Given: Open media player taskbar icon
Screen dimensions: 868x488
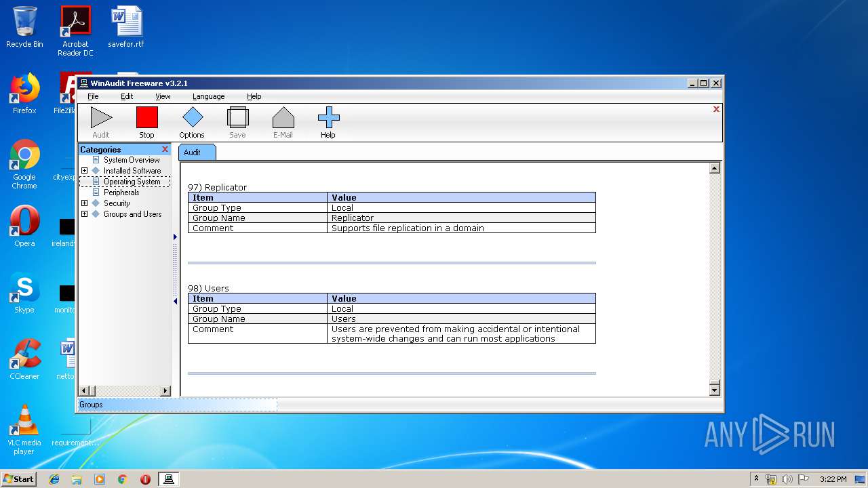Looking at the screenshot, I should pos(100,479).
